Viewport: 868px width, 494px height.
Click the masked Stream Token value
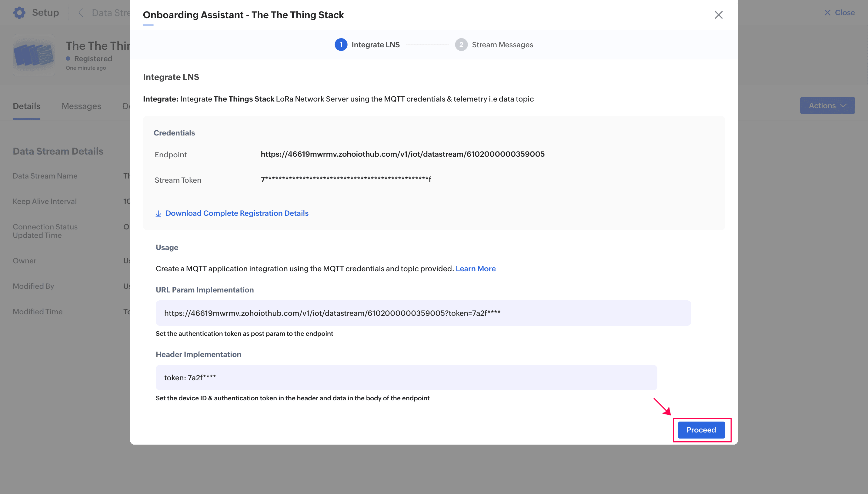(345, 180)
